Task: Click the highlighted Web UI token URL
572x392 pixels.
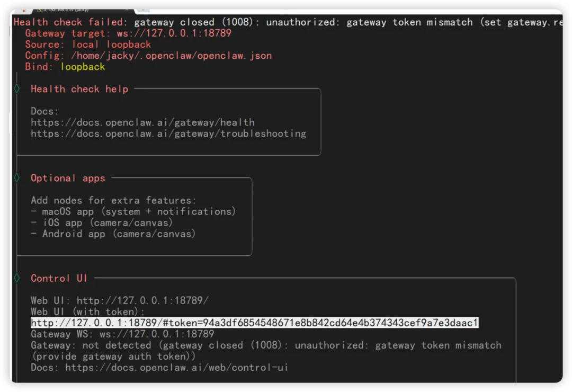Action: coord(255,323)
